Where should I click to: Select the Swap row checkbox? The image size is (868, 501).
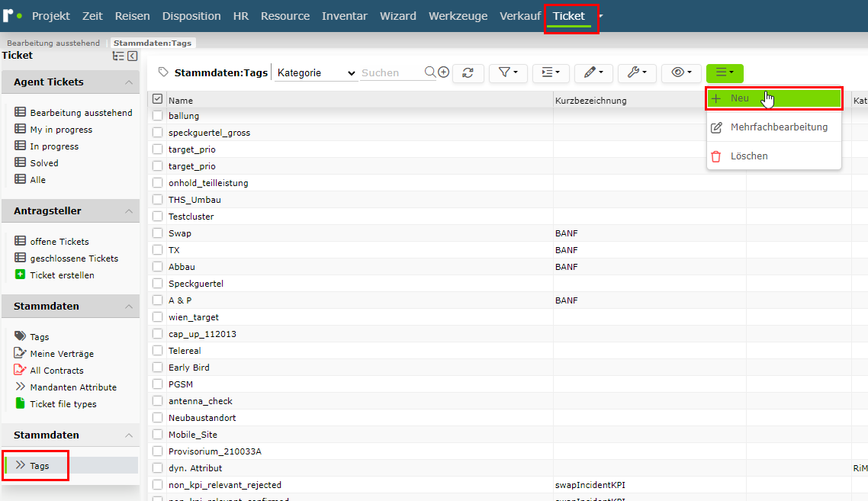tap(158, 233)
